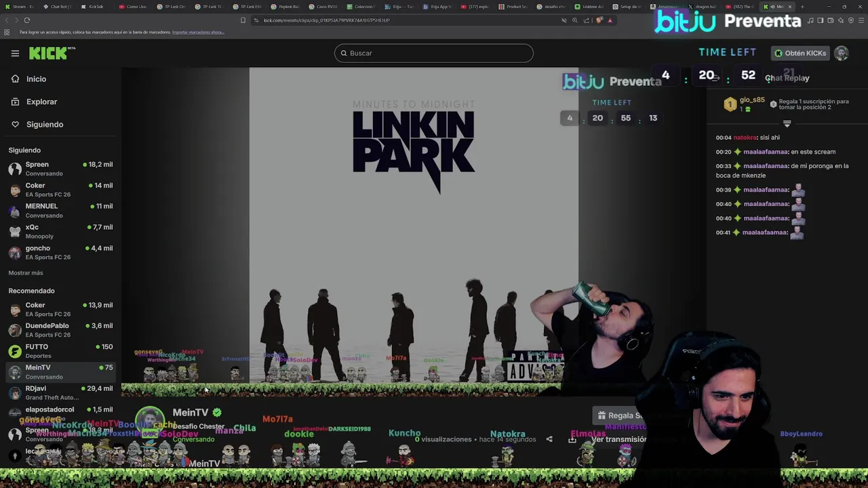Viewport: 868px width, 488px height.
Task: Open Brave Wallet icon
Action: (x=830, y=20)
